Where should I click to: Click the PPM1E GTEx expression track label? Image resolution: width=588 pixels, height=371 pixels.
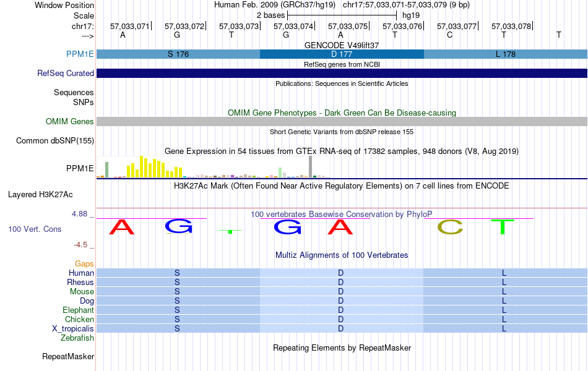coord(80,168)
